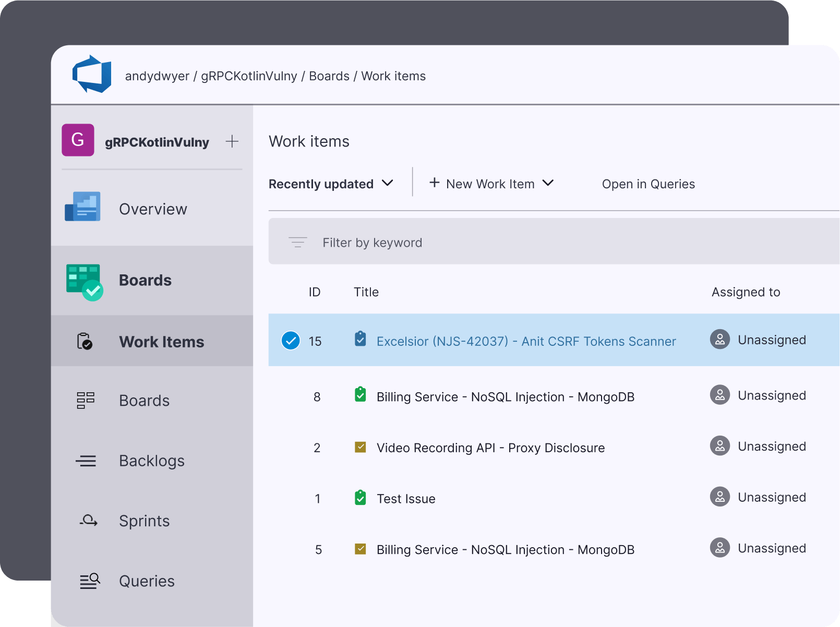Click the Unassigned avatar icon for item 5
The height and width of the screenshot is (627, 840).
pos(720,548)
